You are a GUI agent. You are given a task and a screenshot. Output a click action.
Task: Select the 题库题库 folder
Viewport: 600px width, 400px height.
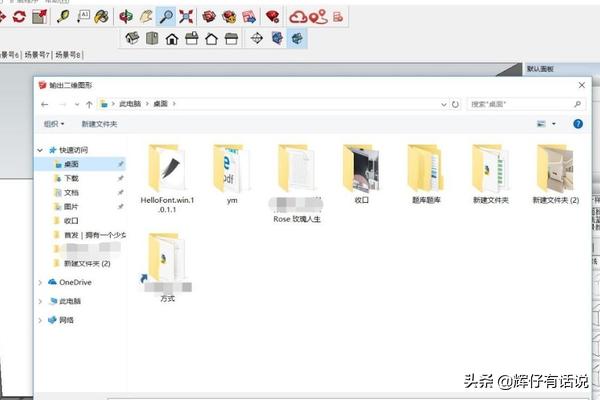425,173
